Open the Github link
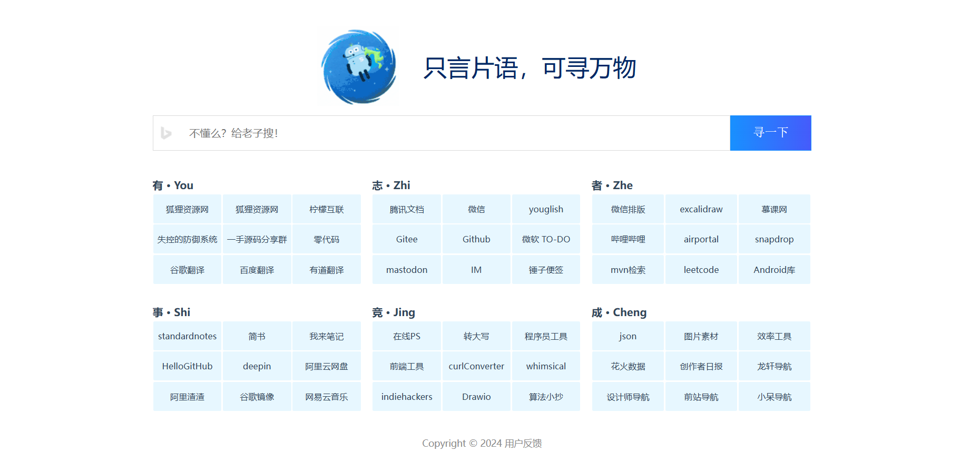The width and height of the screenshot is (980, 461). (476, 239)
